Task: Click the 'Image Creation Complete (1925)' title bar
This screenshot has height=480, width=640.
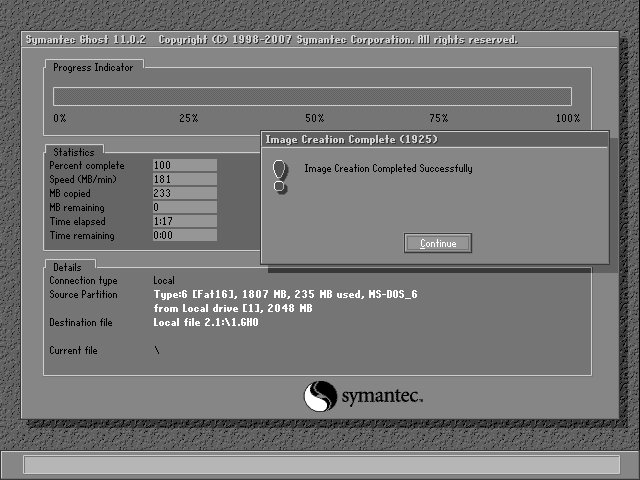Action: tap(435, 140)
